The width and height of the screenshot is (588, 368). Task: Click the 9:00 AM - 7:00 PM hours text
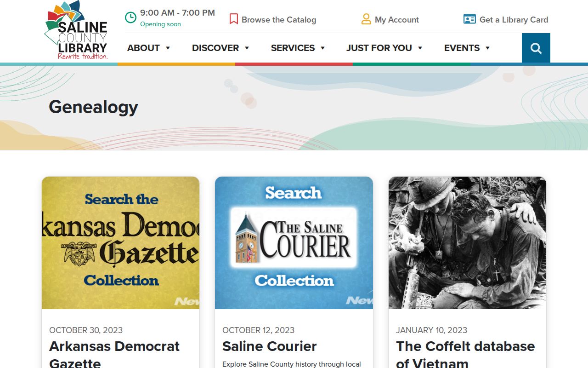coord(177,13)
